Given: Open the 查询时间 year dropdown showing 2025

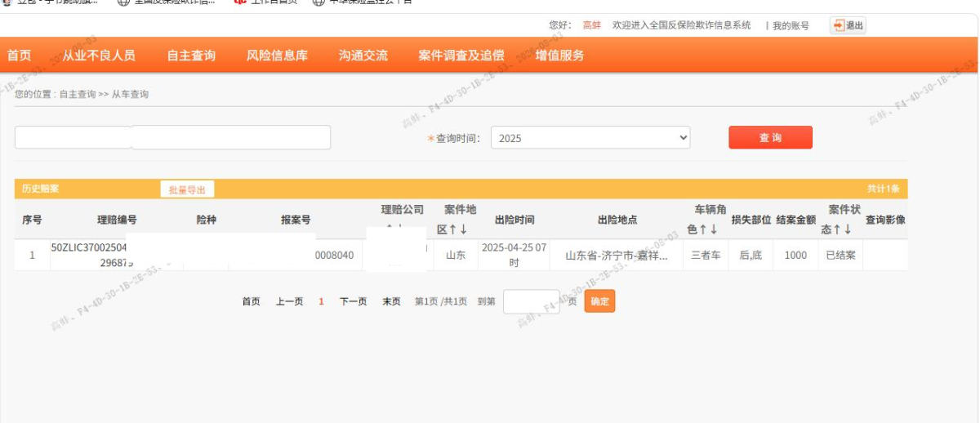Looking at the screenshot, I should tap(590, 138).
